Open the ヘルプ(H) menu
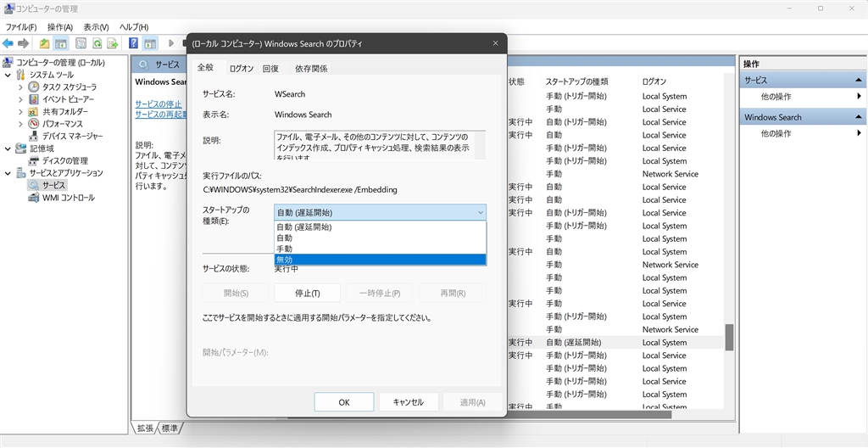Viewport: 868px width, 448px height. point(134,26)
